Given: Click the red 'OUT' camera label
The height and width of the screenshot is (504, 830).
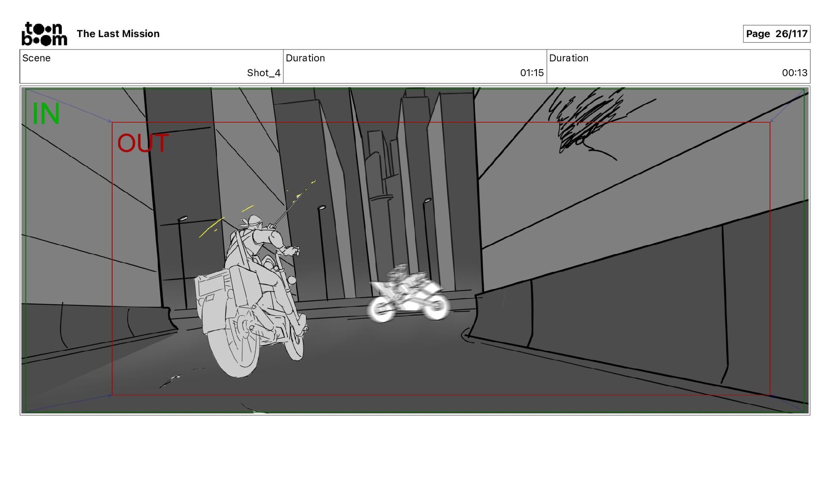Looking at the screenshot, I should 143,143.
